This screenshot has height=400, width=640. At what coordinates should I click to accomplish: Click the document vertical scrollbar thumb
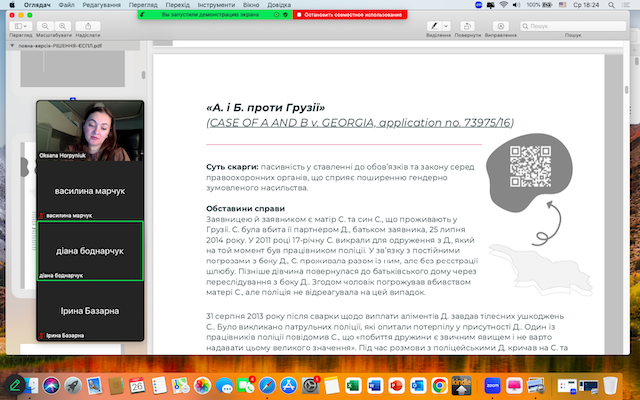pos(627,90)
